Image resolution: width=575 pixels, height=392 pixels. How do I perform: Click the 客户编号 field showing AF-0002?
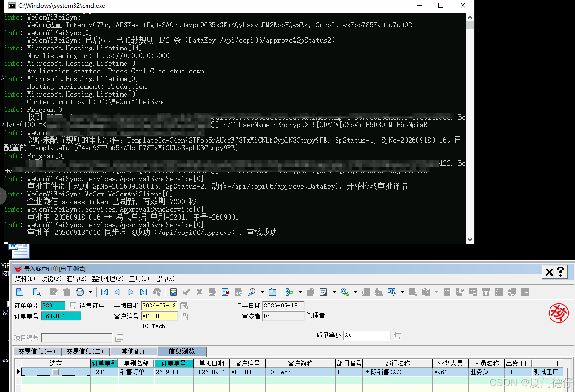[x=159, y=316]
